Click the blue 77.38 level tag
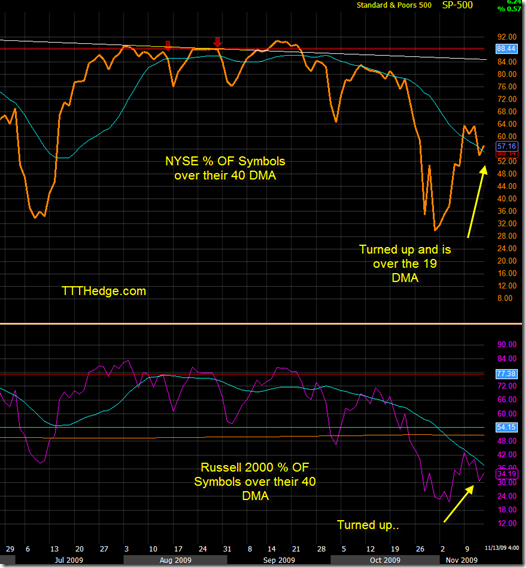Screen dimensions: 526x568 [x=506, y=373]
